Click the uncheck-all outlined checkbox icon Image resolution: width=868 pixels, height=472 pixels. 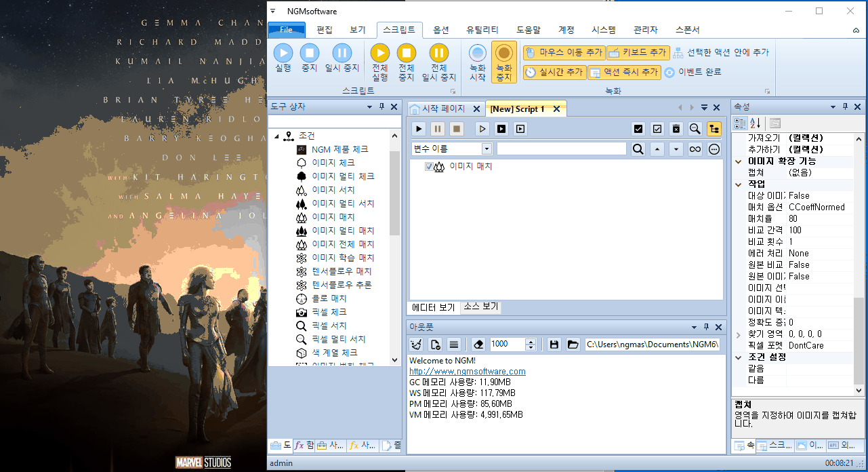point(657,129)
